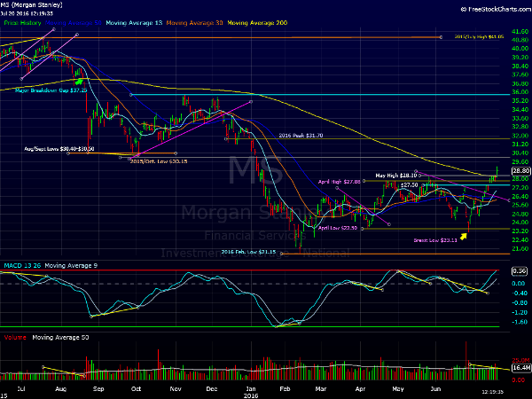
Task: Click the 2015/Oct. Low $30.15 annotation
Action: click(x=159, y=161)
